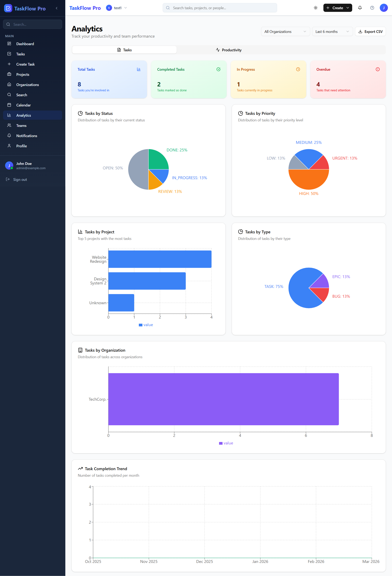Open Notifications from the sidebar menu
Viewport: 392px width, 576px height.
point(32,136)
